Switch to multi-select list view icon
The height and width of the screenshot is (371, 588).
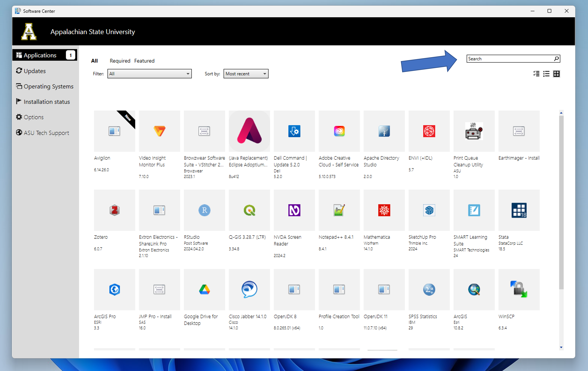[x=536, y=74]
